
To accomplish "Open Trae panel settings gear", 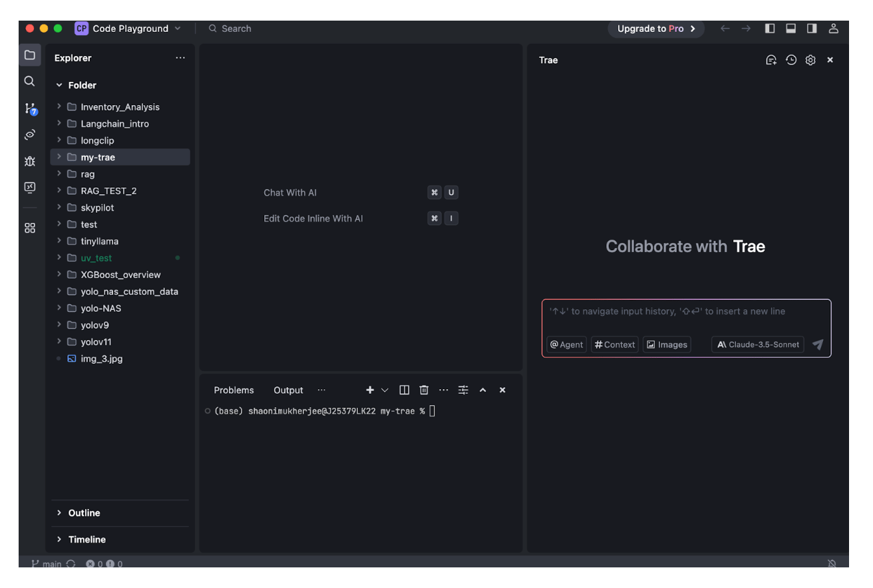I will pos(810,60).
